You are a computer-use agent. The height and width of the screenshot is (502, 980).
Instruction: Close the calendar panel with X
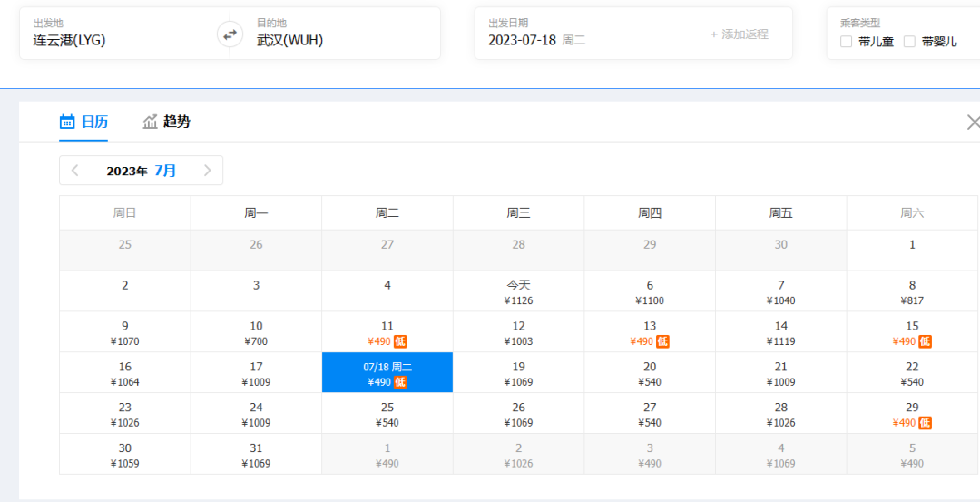(973, 122)
